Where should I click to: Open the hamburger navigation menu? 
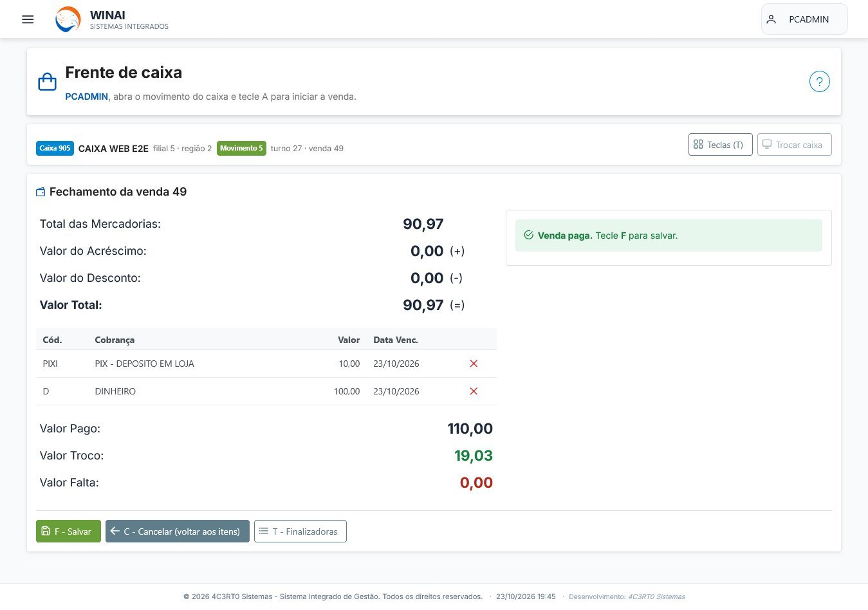(x=28, y=19)
